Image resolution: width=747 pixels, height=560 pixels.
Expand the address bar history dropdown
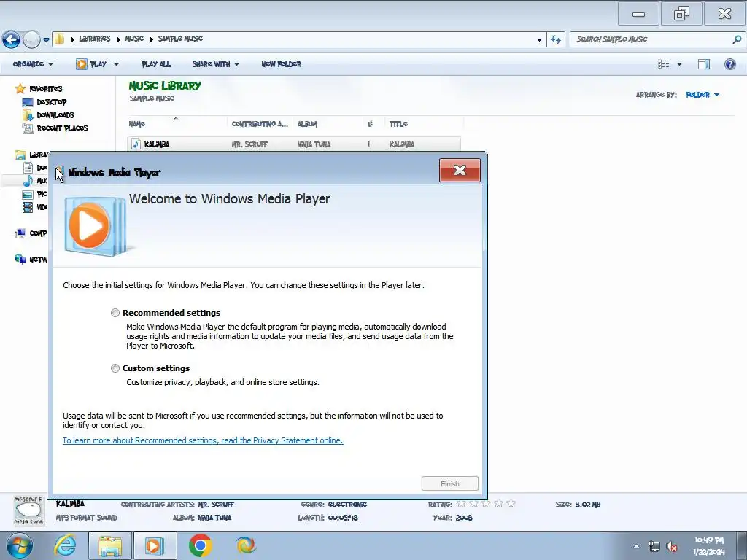(x=539, y=39)
